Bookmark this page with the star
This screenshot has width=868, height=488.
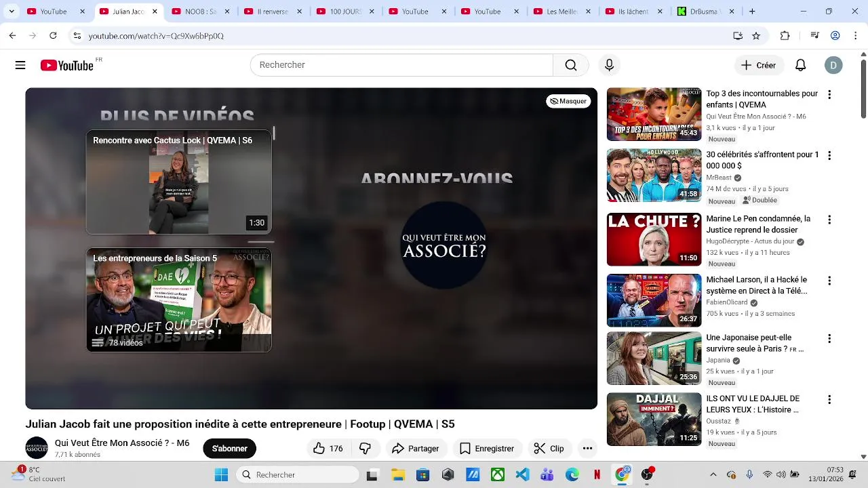pos(756,36)
